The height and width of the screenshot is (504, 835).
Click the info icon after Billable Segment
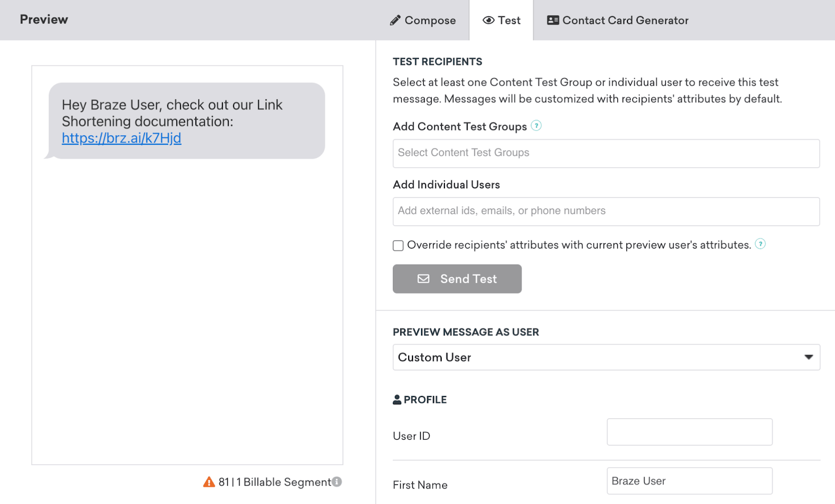point(337,482)
